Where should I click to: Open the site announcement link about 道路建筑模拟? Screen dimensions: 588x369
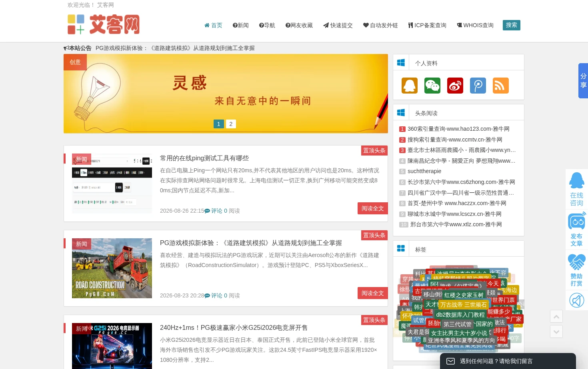175,48
